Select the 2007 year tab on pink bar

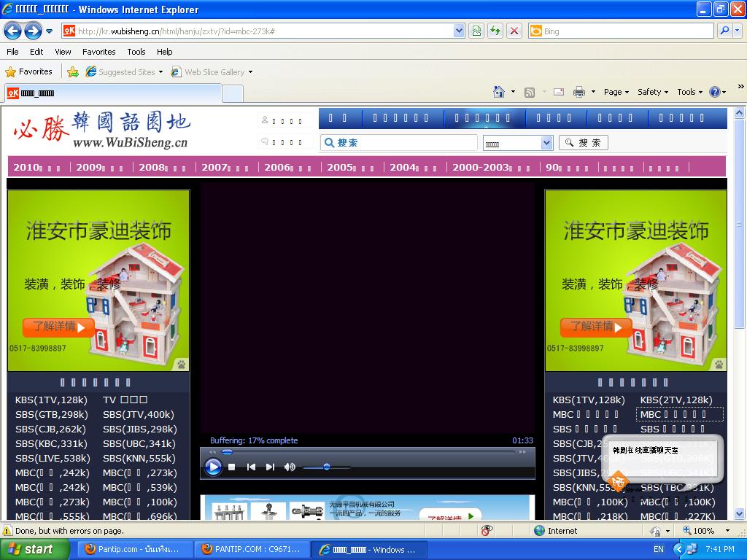click(x=225, y=167)
